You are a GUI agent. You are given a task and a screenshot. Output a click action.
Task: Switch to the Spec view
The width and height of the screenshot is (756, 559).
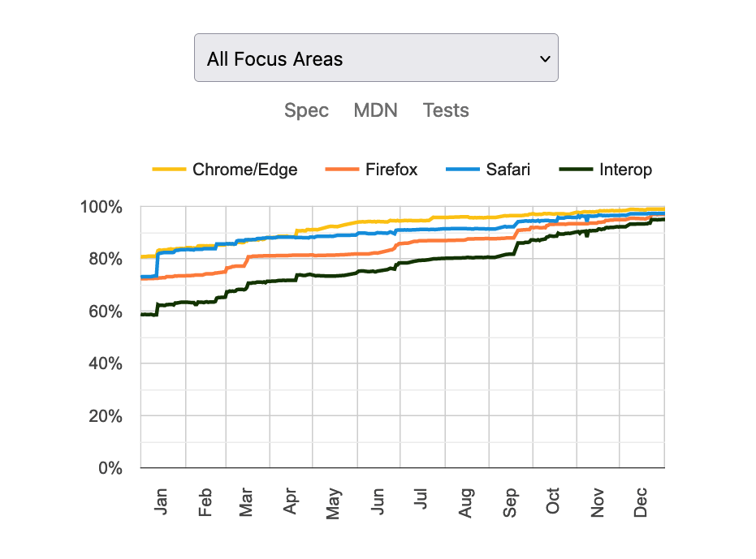coord(306,110)
